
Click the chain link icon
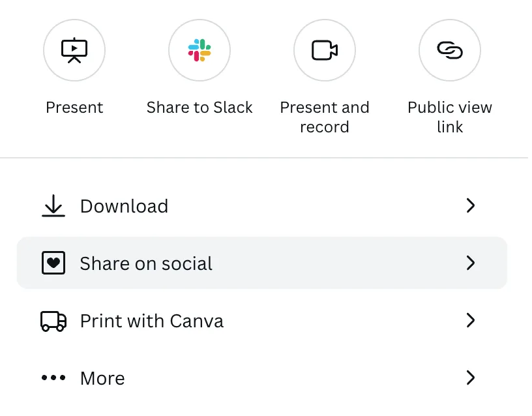tap(450, 50)
